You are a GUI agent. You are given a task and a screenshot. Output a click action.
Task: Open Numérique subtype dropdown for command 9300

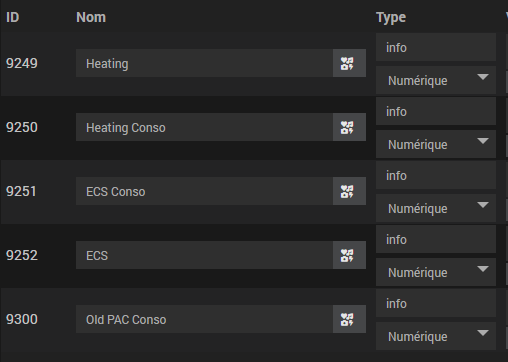[436, 336]
